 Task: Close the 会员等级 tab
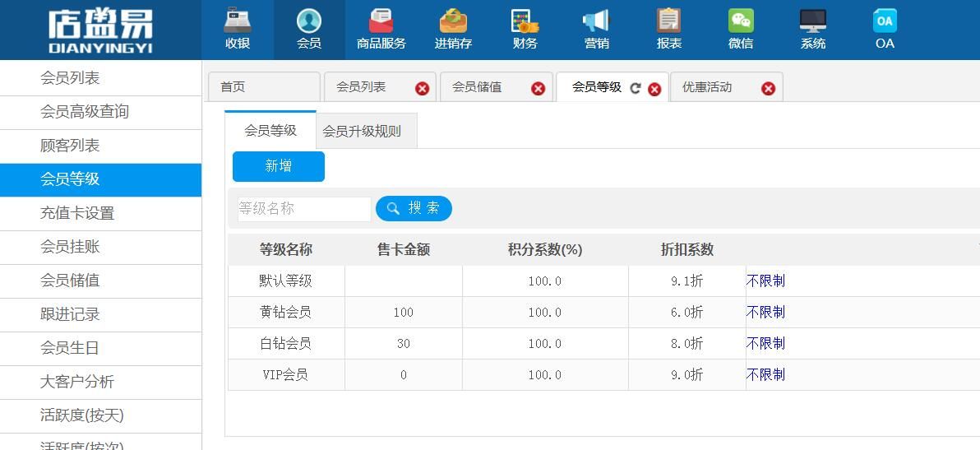tap(654, 90)
